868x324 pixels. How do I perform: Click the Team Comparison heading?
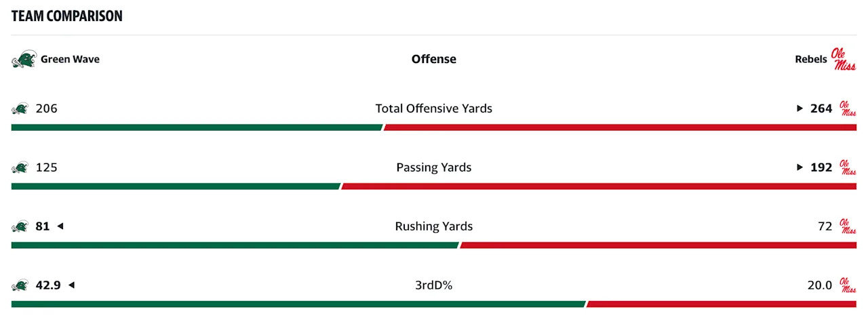point(67,16)
